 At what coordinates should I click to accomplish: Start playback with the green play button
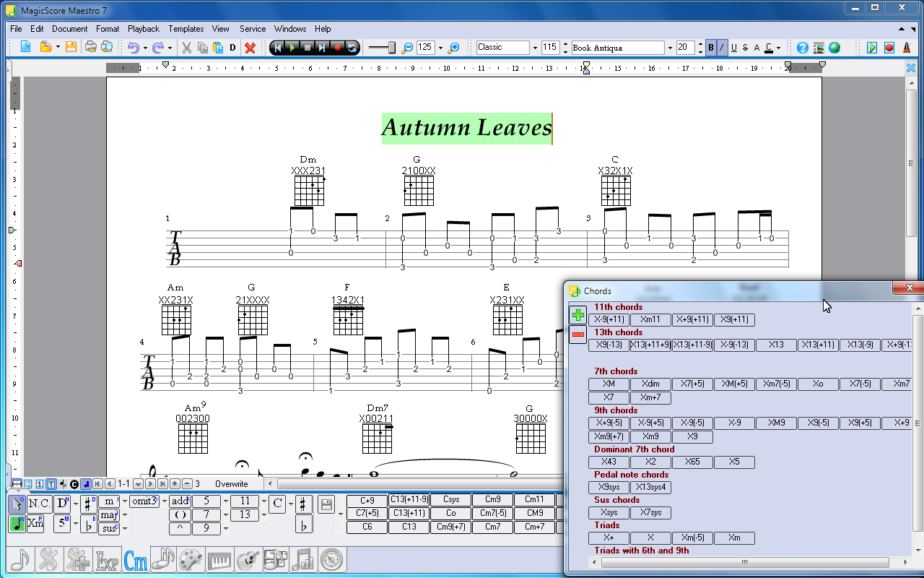click(292, 48)
